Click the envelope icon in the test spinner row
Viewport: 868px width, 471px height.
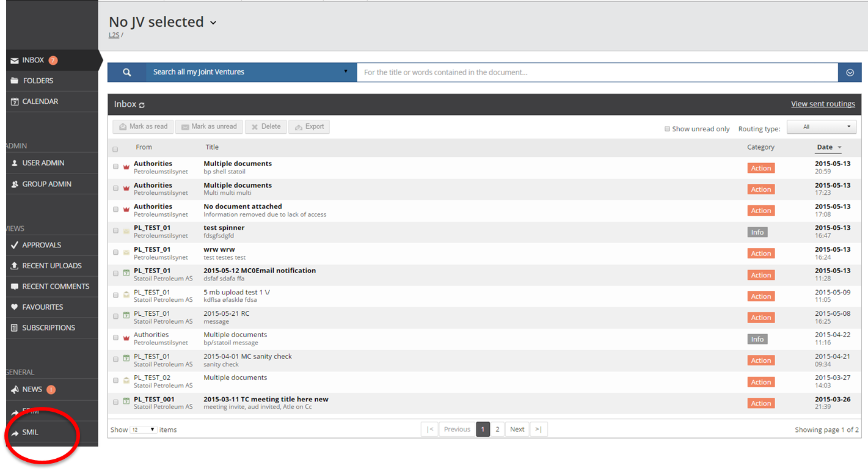click(x=126, y=231)
